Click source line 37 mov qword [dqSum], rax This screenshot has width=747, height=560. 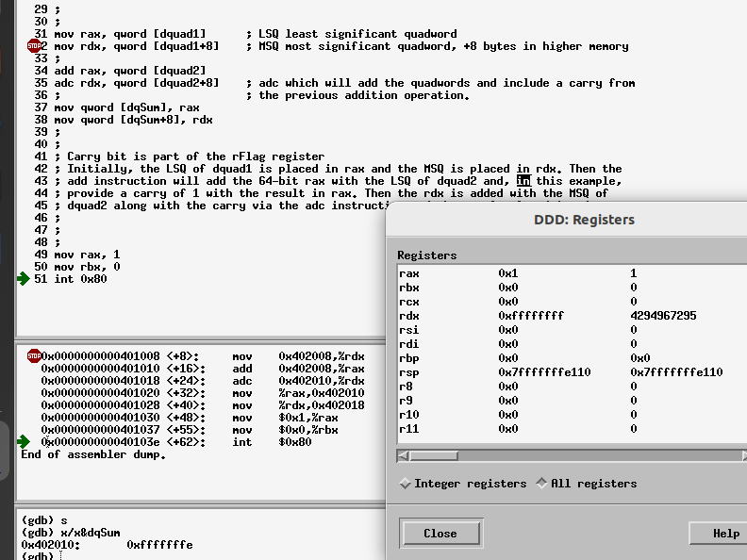tap(126, 107)
